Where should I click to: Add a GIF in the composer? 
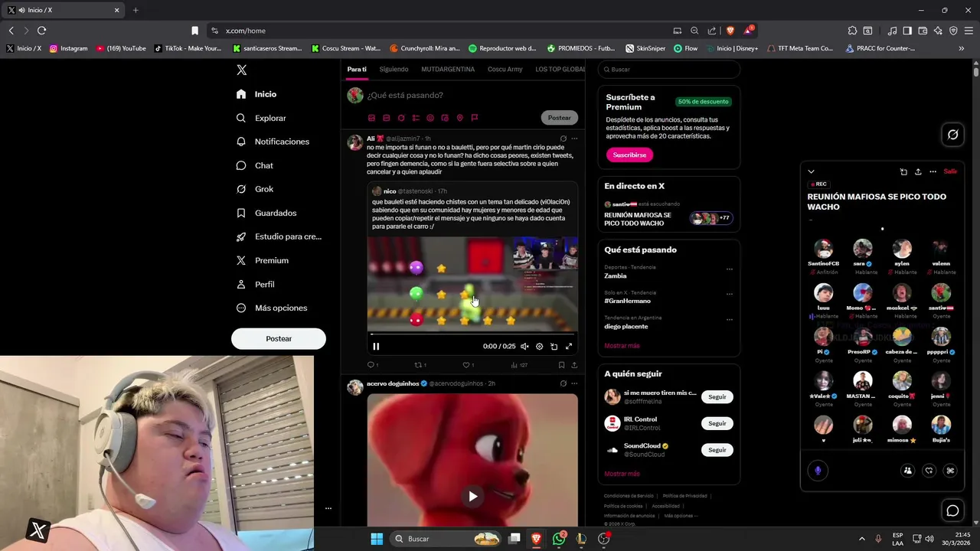coord(387,118)
